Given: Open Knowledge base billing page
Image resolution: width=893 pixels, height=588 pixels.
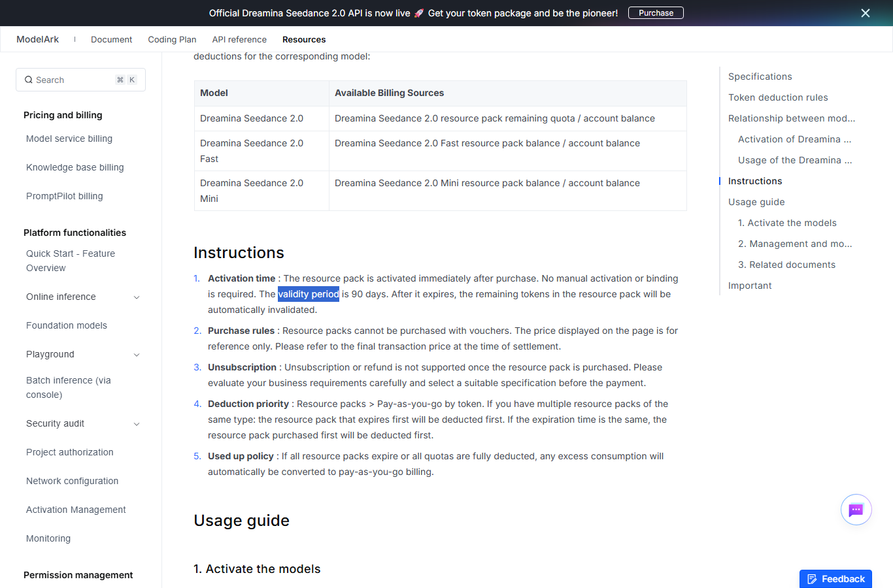Looking at the screenshot, I should 75,167.
